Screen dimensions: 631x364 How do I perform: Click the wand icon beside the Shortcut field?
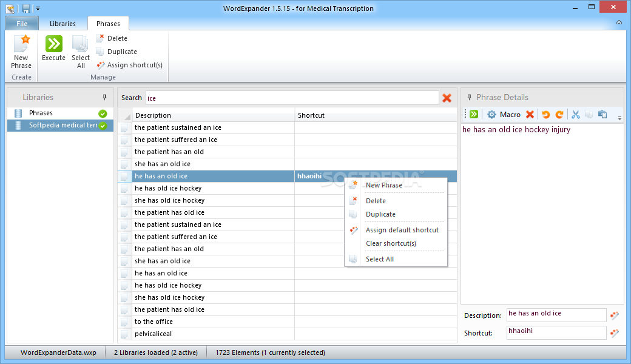point(615,333)
